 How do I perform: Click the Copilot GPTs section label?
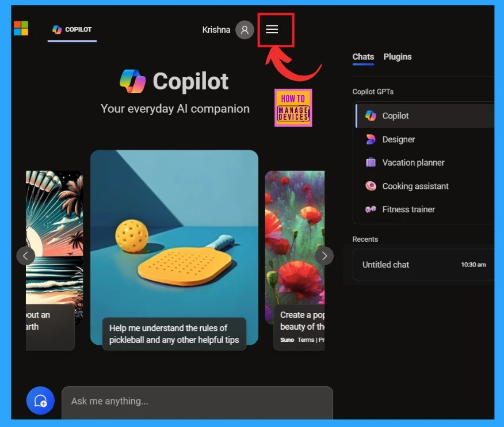[373, 91]
